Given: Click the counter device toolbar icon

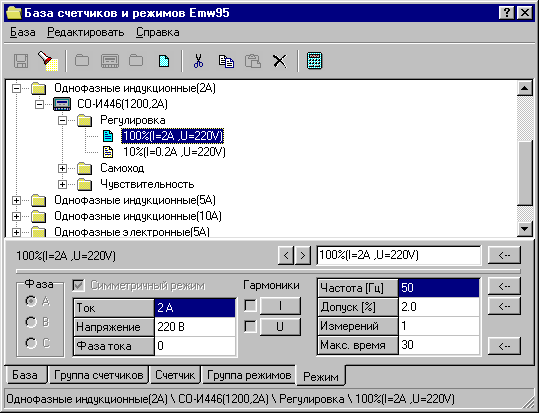Looking at the screenshot, I should (110, 61).
